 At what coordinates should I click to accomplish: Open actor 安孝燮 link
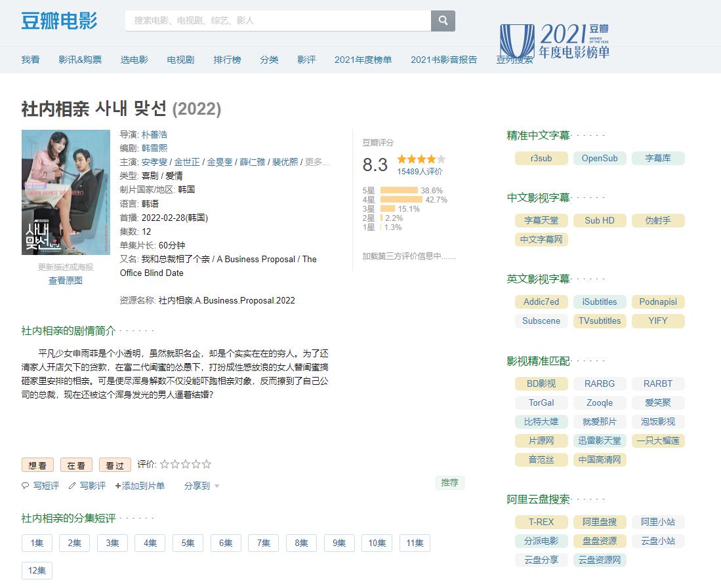155,162
